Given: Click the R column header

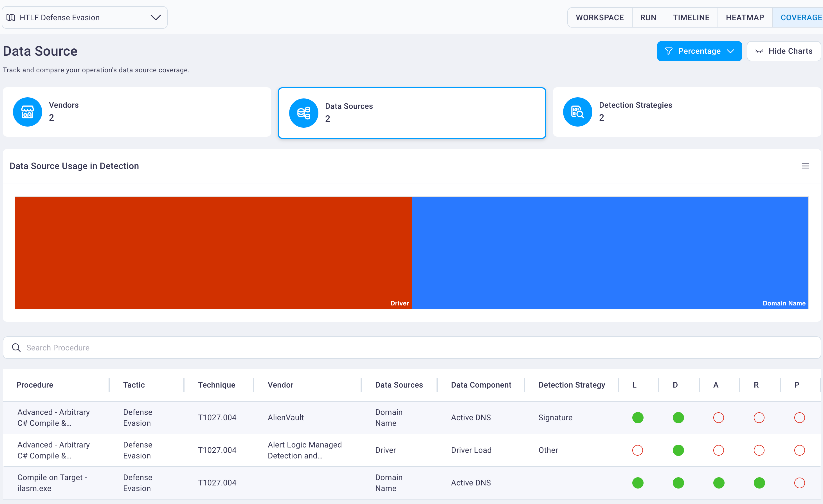Looking at the screenshot, I should (x=756, y=385).
